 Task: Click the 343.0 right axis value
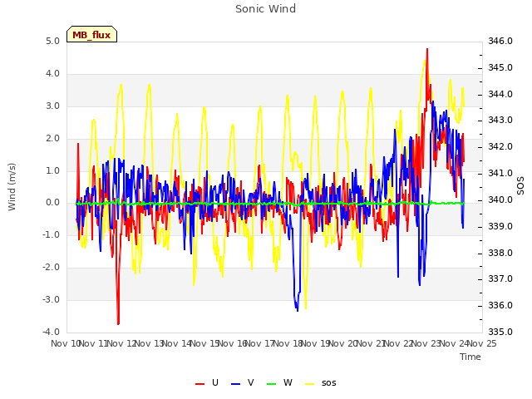[500, 121]
